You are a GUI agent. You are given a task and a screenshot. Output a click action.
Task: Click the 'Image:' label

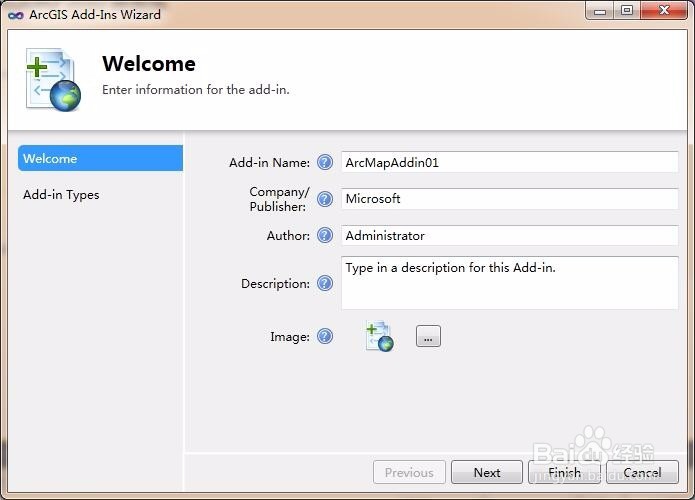pos(290,337)
